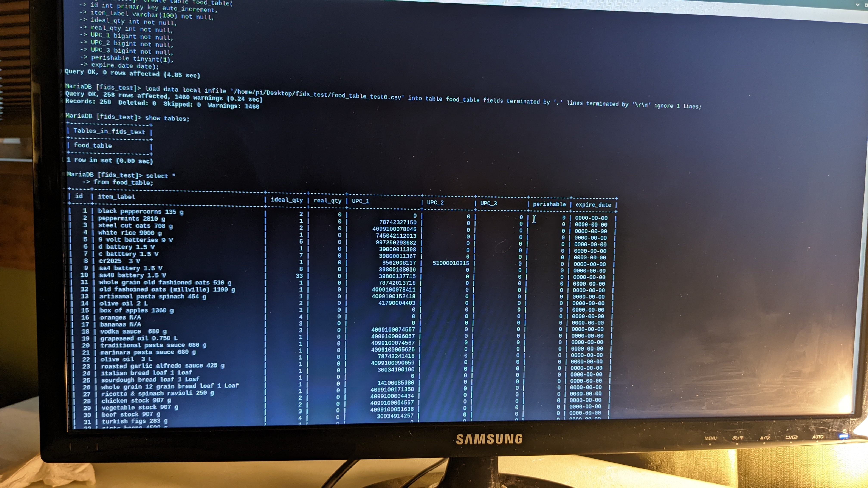This screenshot has width=868, height=488.
Task: Click 'ricotta & spinach ravioli 250 g'
Action: click(x=158, y=393)
